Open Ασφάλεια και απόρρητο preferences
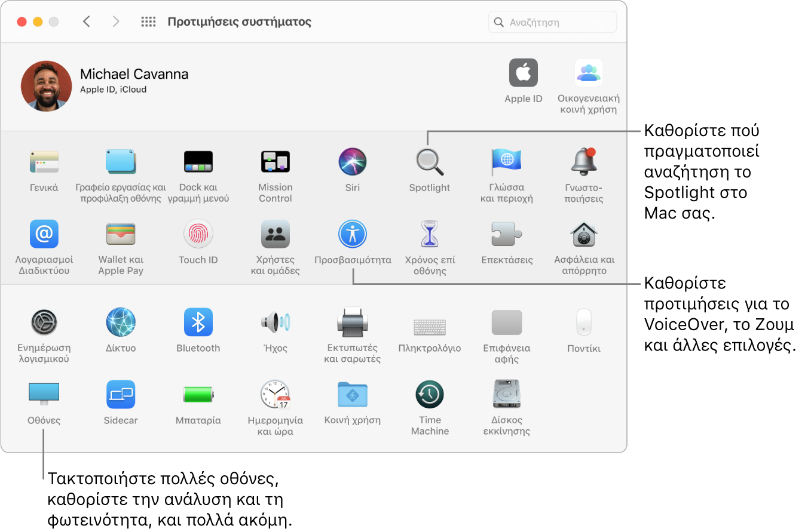 click(584, 234)
